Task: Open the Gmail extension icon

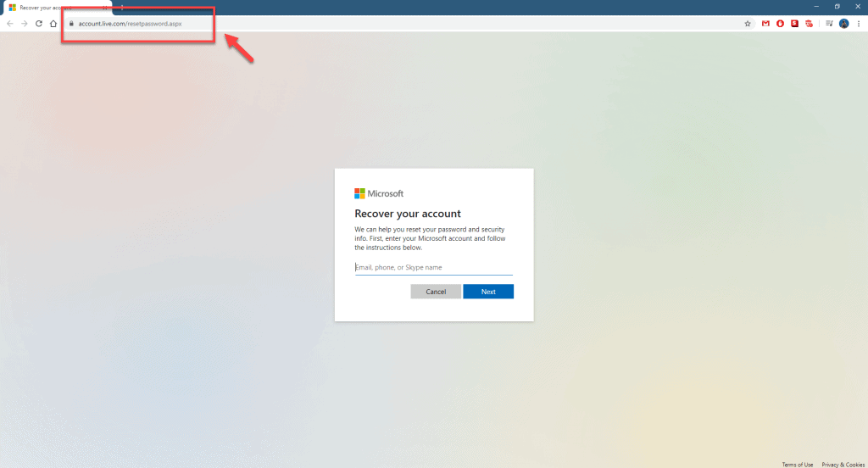Action: click(x=765, y=23)
